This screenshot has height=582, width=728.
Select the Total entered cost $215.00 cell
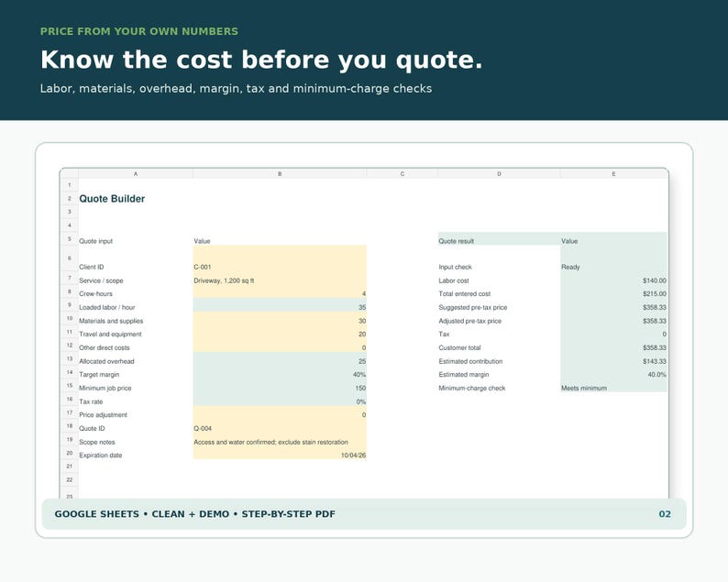(613, 293)
